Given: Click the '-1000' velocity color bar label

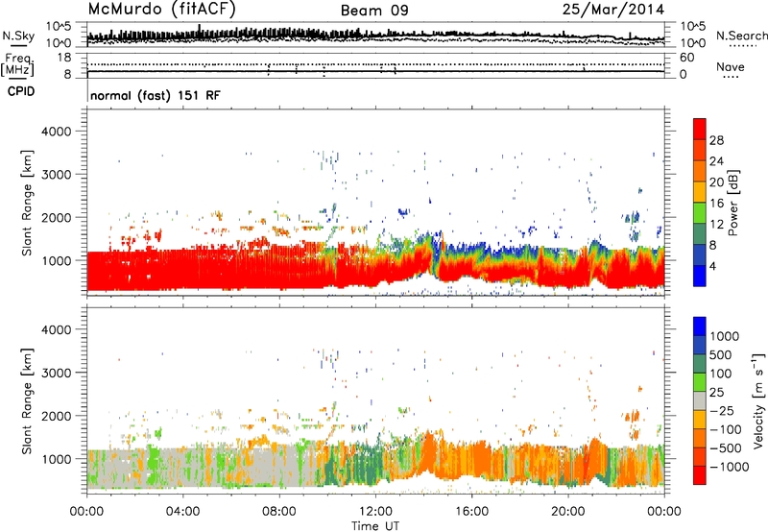Looking at the screenshot, I should pos(730,467).
